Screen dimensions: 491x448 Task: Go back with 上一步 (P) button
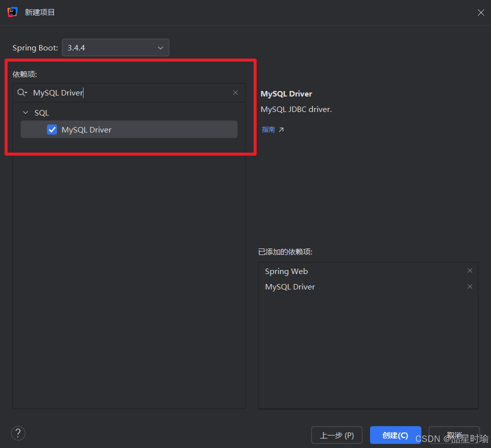coord(337,435)
